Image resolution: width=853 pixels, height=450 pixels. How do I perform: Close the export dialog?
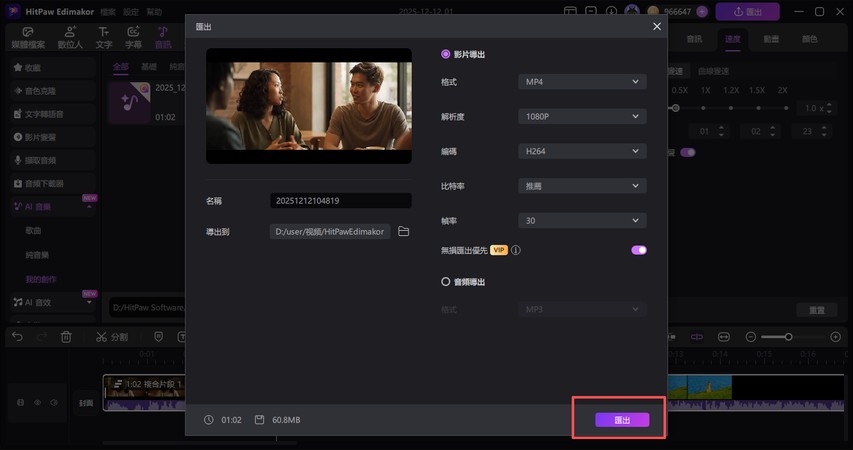657,26
